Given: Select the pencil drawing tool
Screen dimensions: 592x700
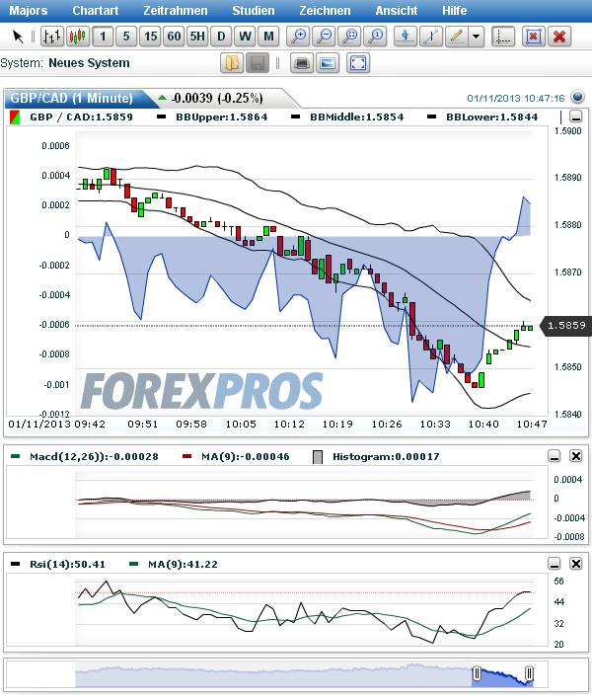Looking at the screenshot, I should 456,37.
